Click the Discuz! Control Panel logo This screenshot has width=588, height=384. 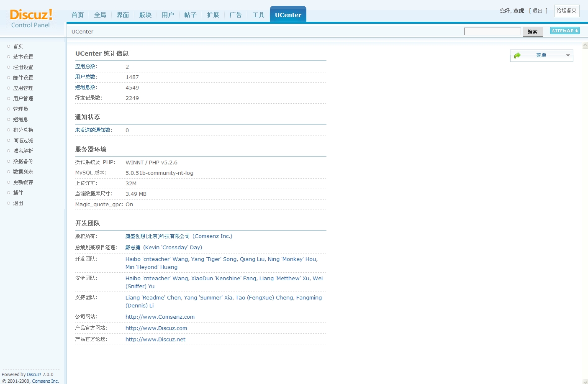click(x=31, y=19)
